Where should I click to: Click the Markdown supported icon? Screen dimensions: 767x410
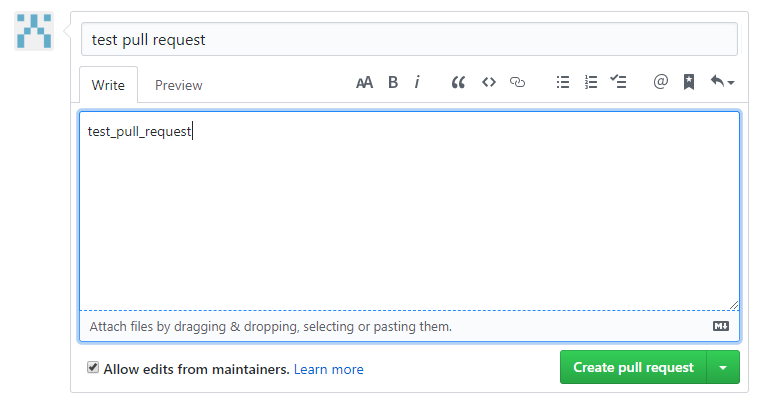[x=721, y=326]
